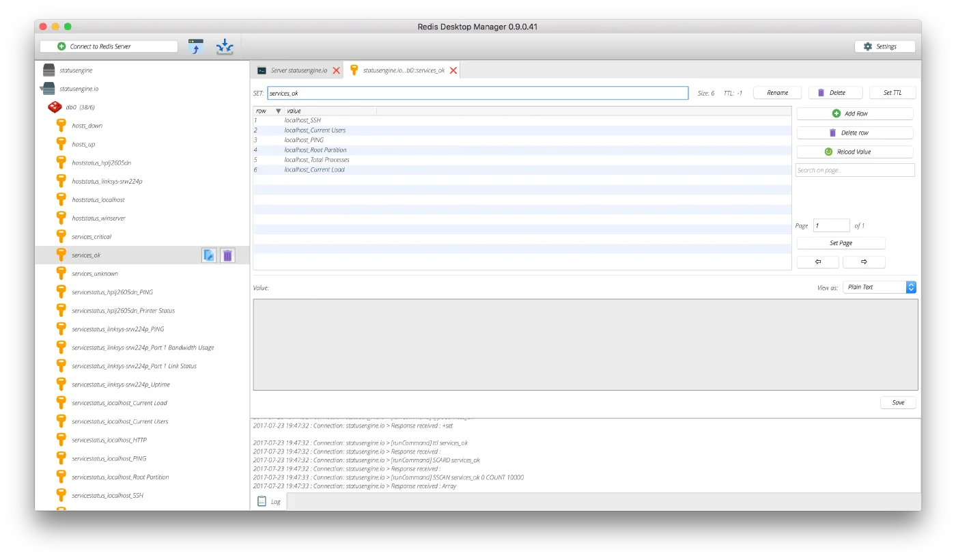This screenshot has height=560, width=956.
Task: Click the Page number field
Action: pyautogui.click(x=831, y=225)
